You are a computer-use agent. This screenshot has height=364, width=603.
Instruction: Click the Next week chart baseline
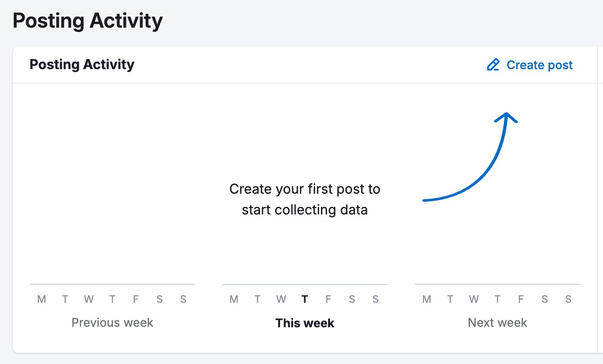point(497,283)
